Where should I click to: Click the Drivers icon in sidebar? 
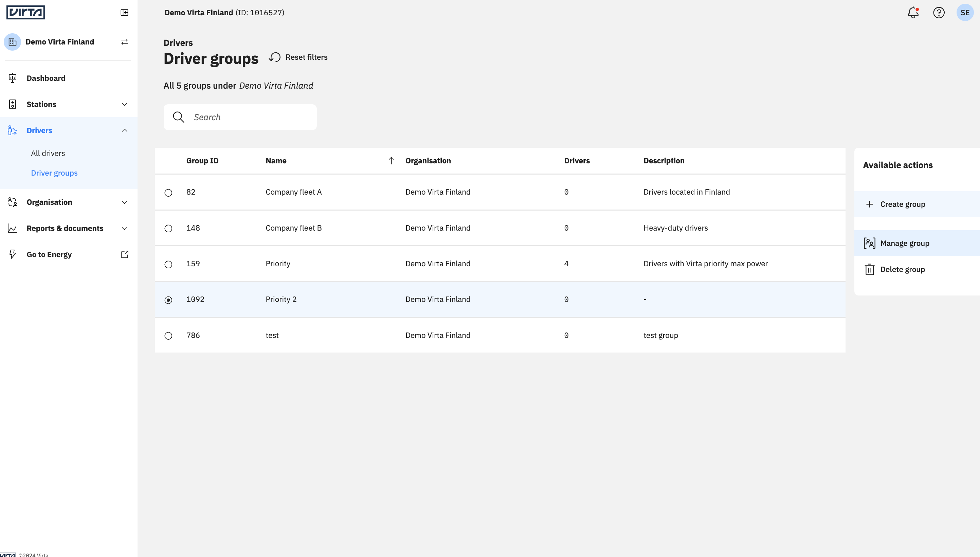pyautogui.click(x=13, y=130)
